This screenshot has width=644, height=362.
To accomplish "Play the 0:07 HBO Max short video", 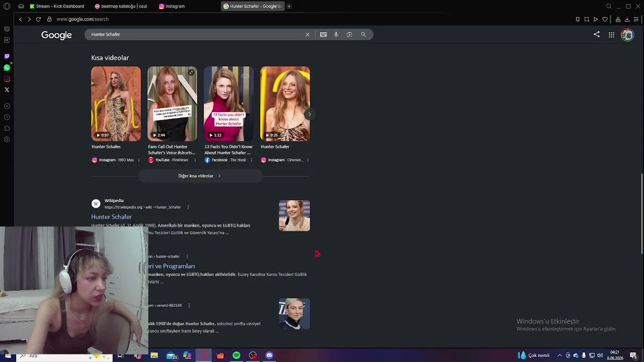I will 116,104.
